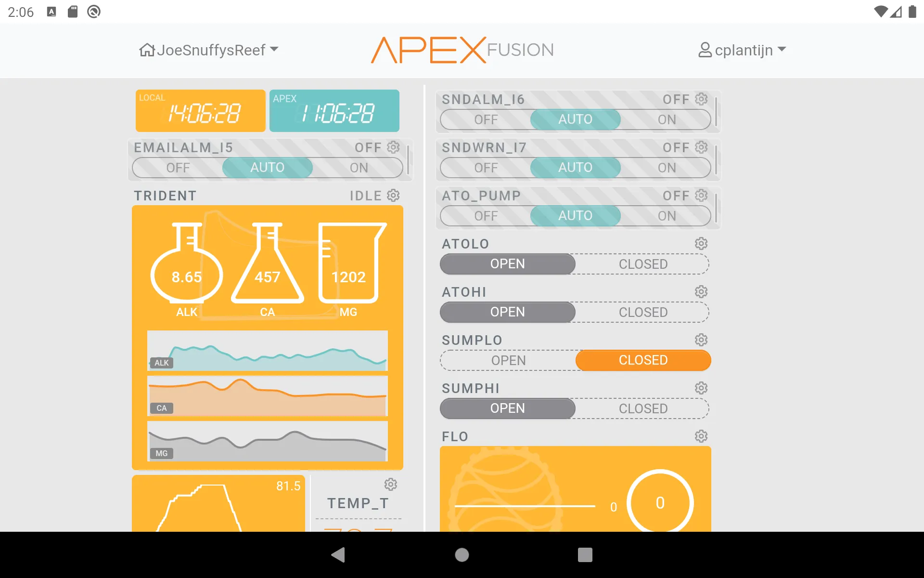The image size is (924, 578).
Task: Expand the cplantijn user account dropdown
Action: coord(741,50)
